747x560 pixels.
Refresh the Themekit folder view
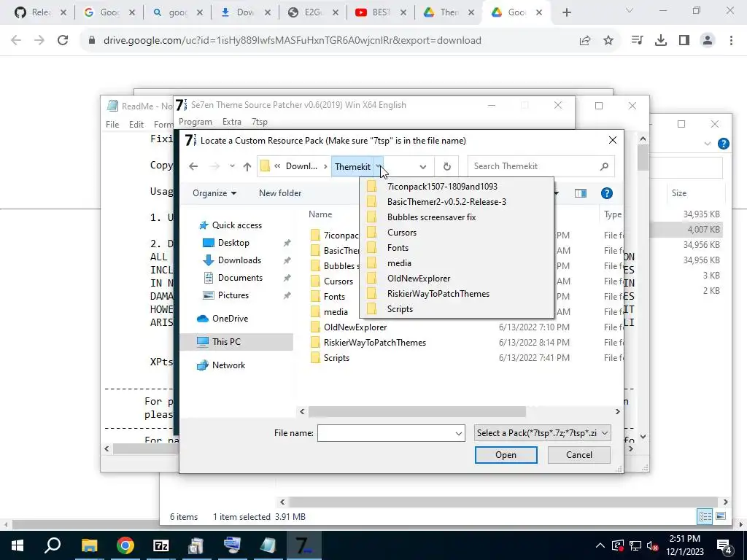click(x=446, y=167)
